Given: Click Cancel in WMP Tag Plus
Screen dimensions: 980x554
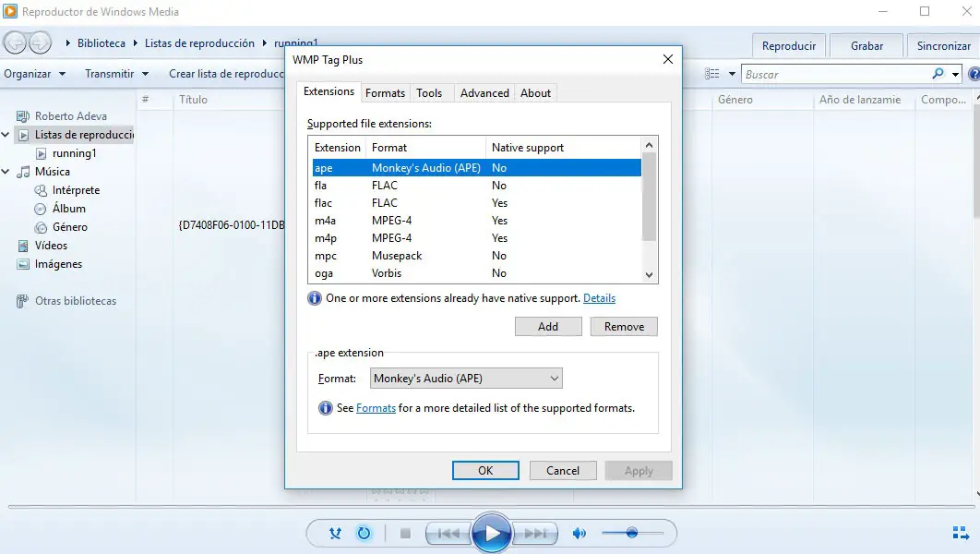Looking at the screenshot, I should [563, 470].
